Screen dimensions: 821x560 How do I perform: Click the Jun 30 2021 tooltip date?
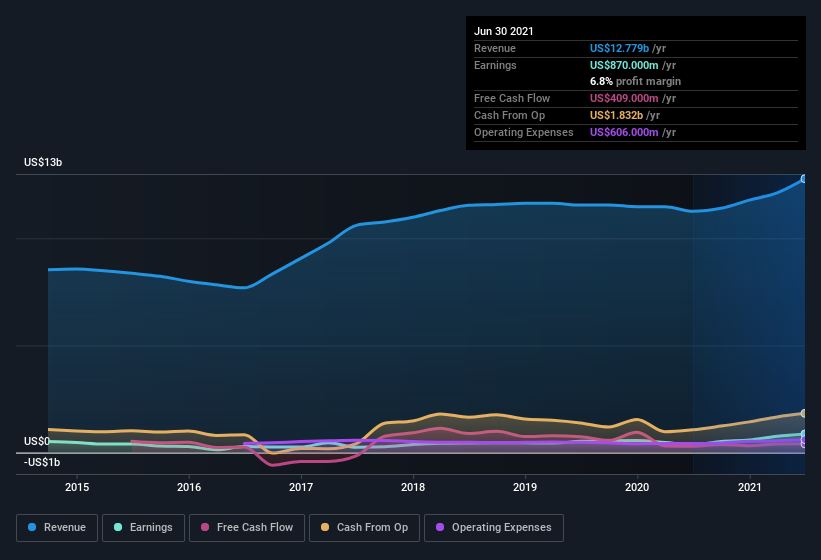tap(504, 31)
